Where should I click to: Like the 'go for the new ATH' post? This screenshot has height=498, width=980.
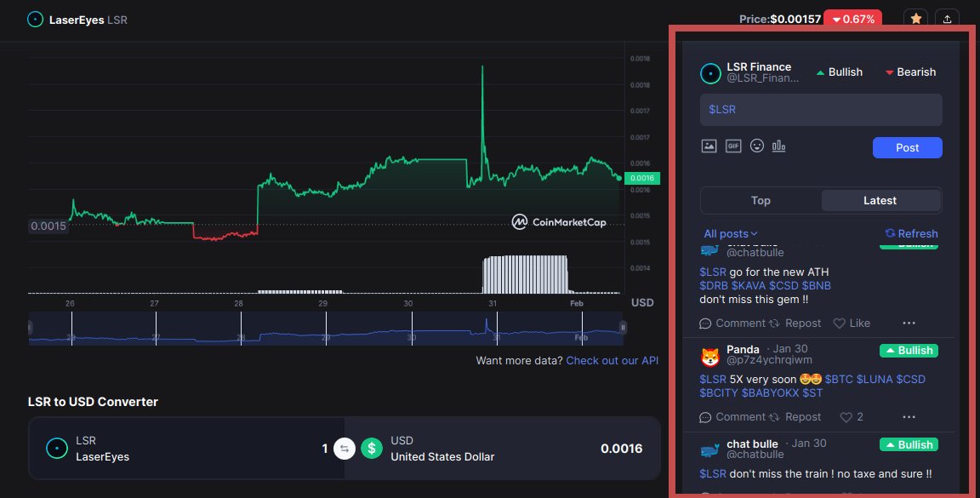click(852, 323)
